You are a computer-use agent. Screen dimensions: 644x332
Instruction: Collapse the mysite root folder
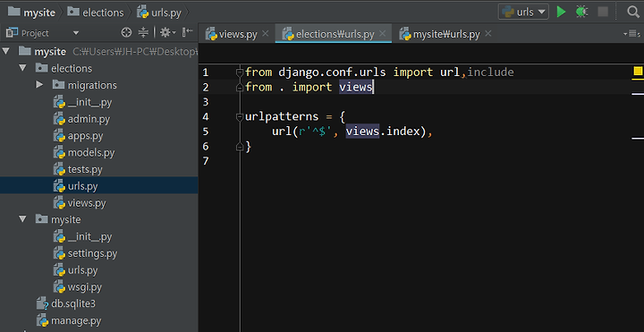tap(5, 51)
